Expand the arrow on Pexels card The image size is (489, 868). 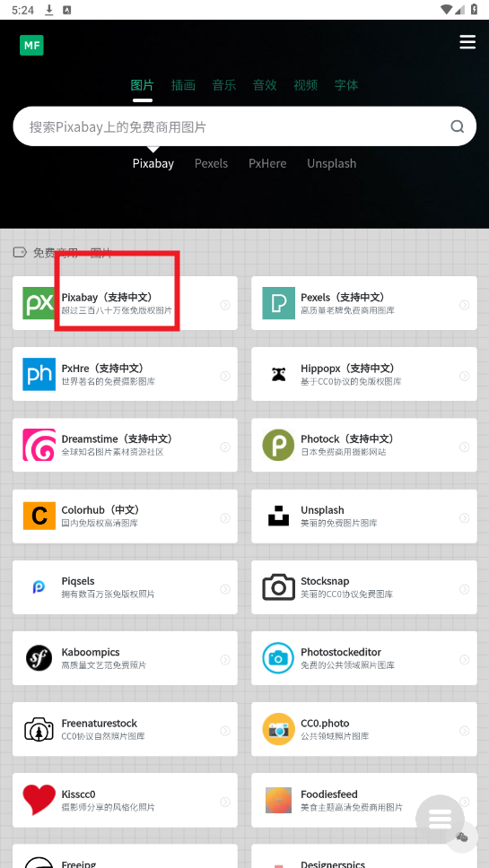tap(464, 305)
